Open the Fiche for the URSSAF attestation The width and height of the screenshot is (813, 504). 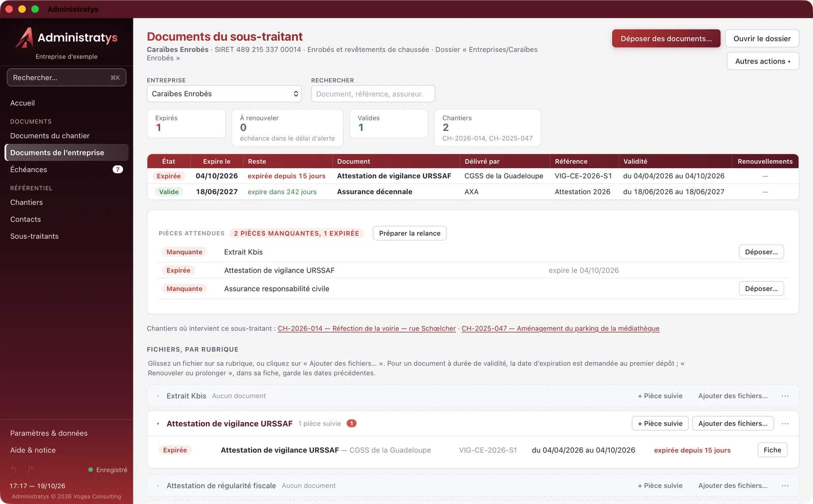(x=772, y=450)
